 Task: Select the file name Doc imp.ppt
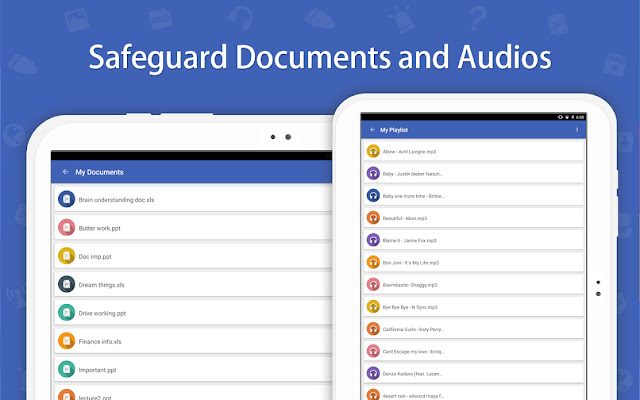(x=95, y=257)
